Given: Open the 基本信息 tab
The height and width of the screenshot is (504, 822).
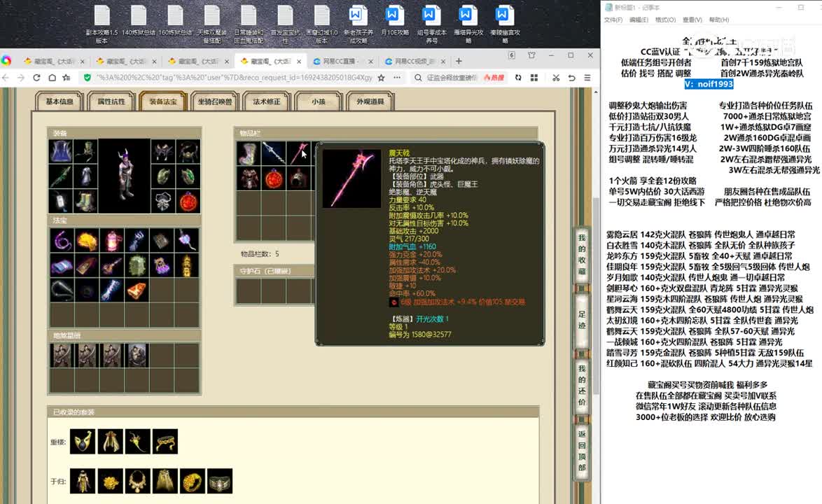Looking at the screenshot, I should [x=60, y=101].
